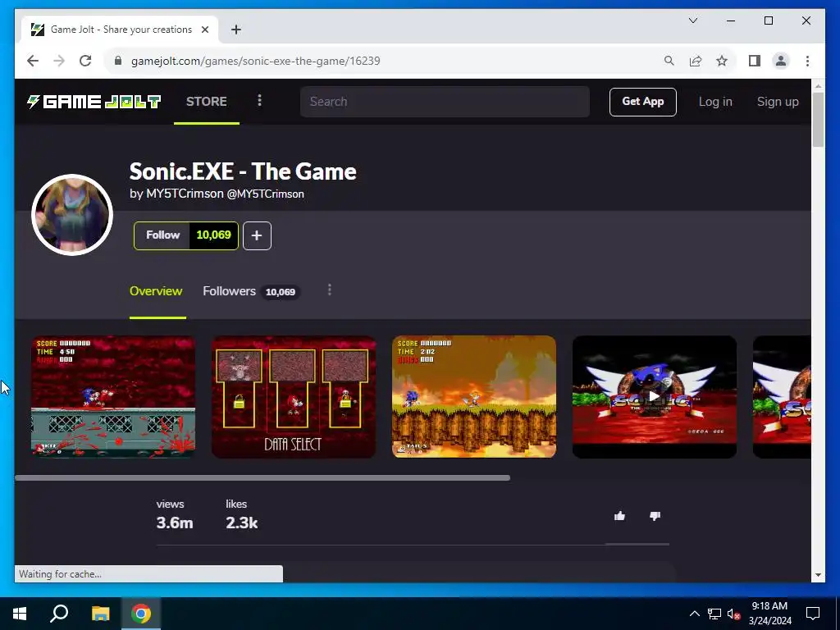Open the Log in link
This screenshot has height=630, width=840.
[x=715, y=102]
